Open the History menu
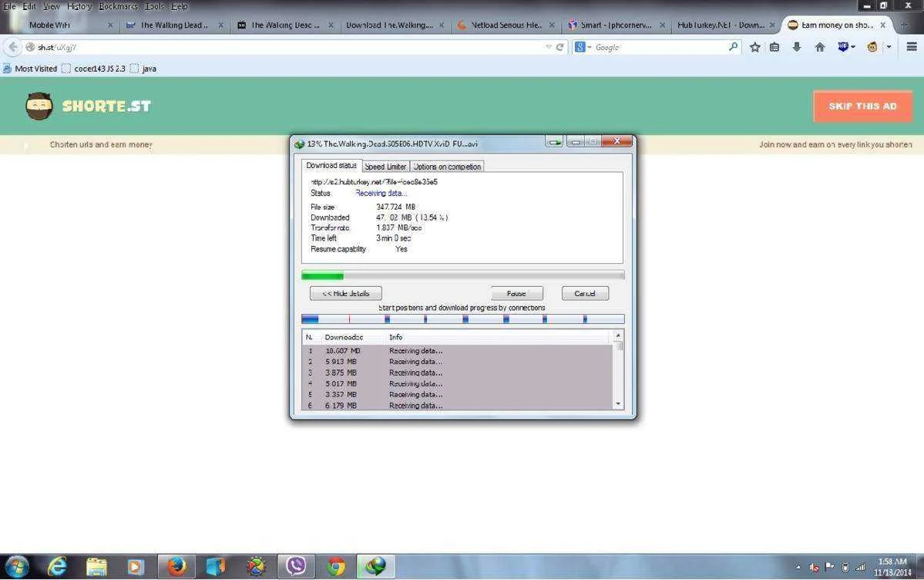 79,6
